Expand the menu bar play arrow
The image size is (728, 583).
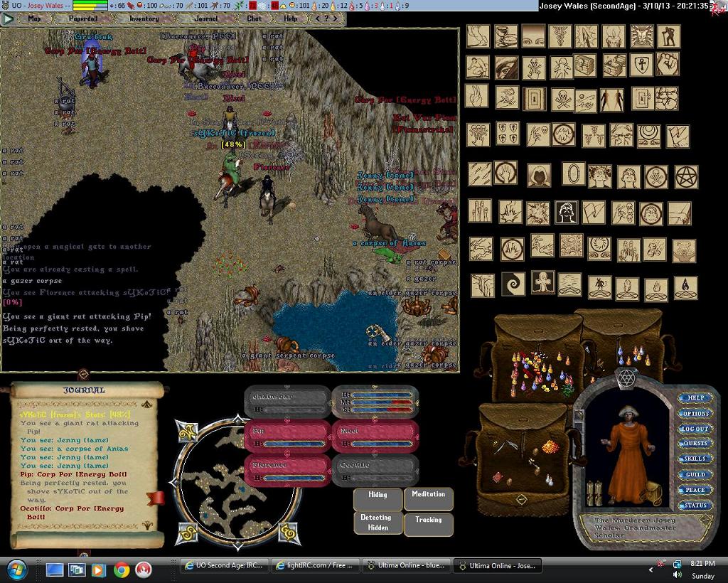click(9, 19)
